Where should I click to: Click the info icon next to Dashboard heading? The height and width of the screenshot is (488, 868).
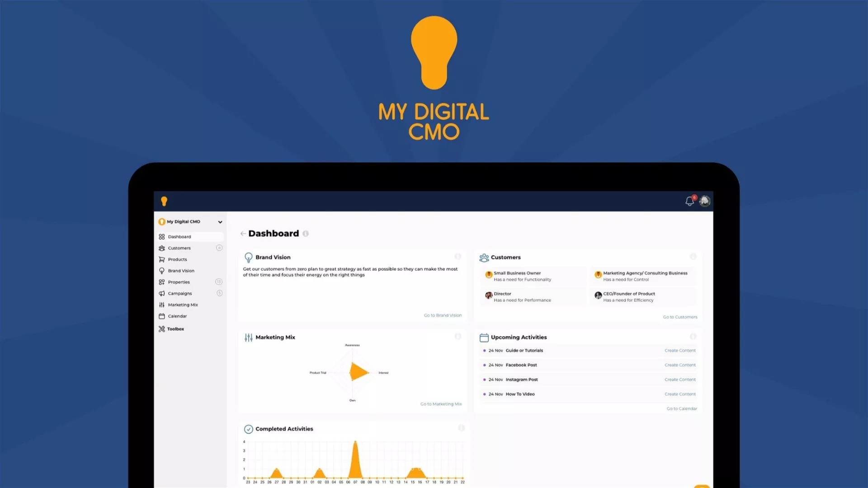[x=306, y=234]
